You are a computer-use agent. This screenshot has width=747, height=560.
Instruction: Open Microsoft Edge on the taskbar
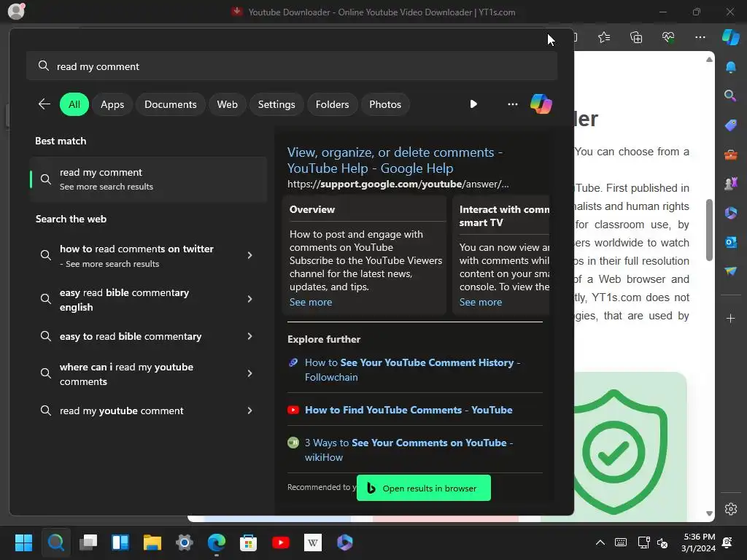coord(216,542)
